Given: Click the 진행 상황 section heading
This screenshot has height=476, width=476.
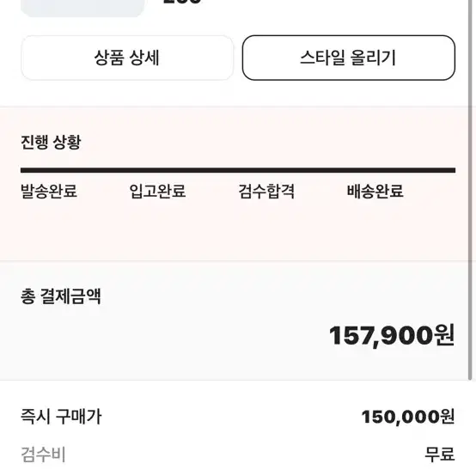Looking at the screenshot, I should (51, 142).
